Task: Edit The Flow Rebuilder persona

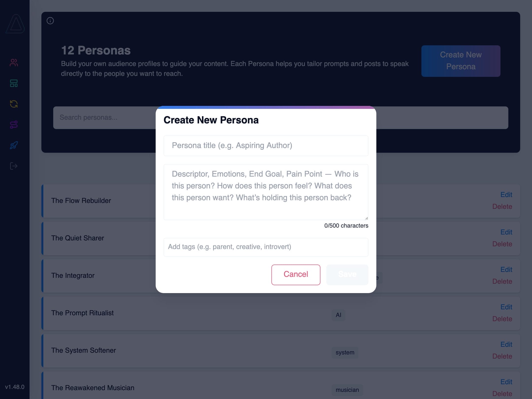Action: [506, 195]
